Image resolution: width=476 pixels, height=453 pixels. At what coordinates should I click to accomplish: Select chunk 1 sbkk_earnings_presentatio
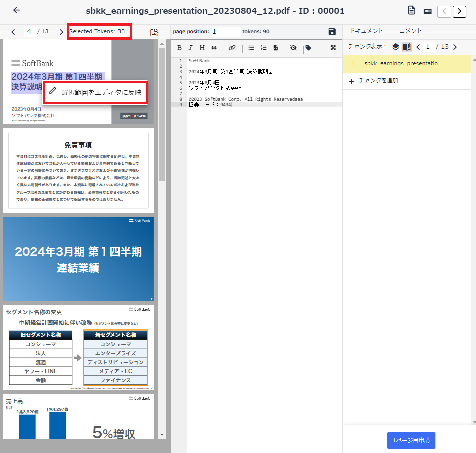tap(407, 63)
